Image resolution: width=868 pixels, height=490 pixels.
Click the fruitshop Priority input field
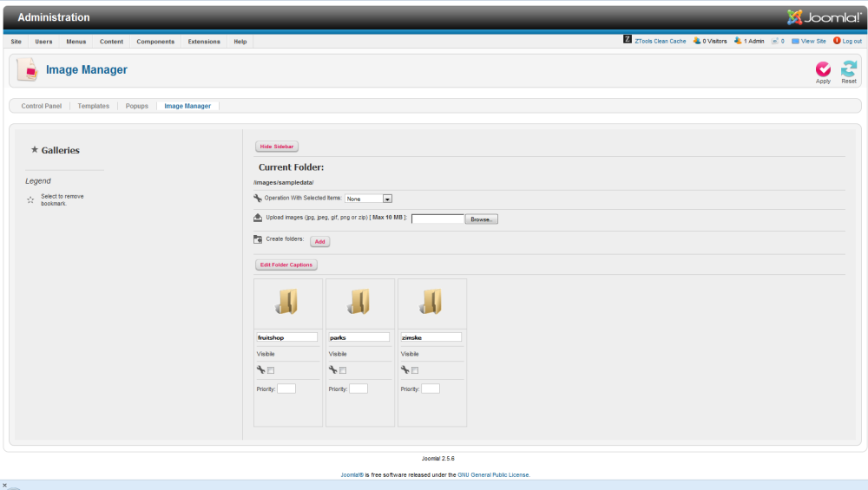point(286,389)
